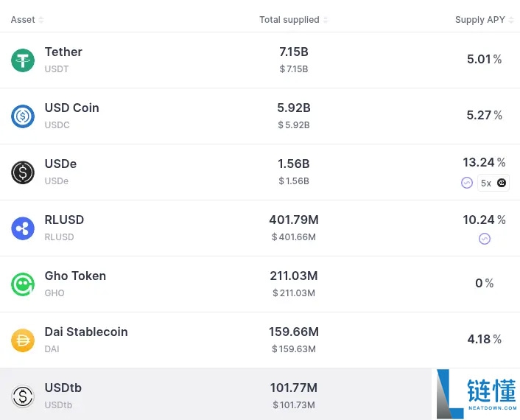Click the RLUSD ripple icon

coord(23,228)
